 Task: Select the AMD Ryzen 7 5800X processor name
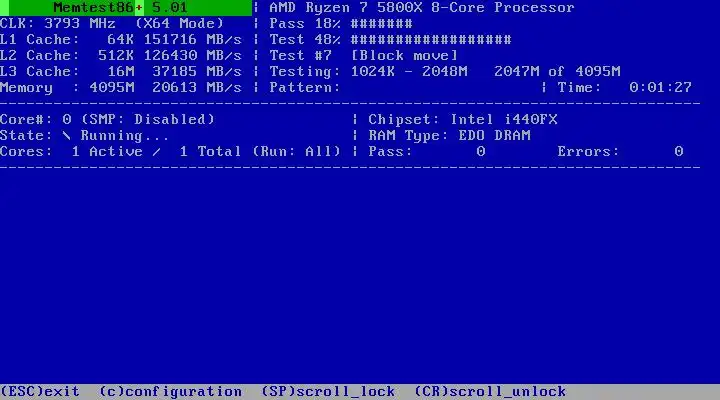click(422, 8)
